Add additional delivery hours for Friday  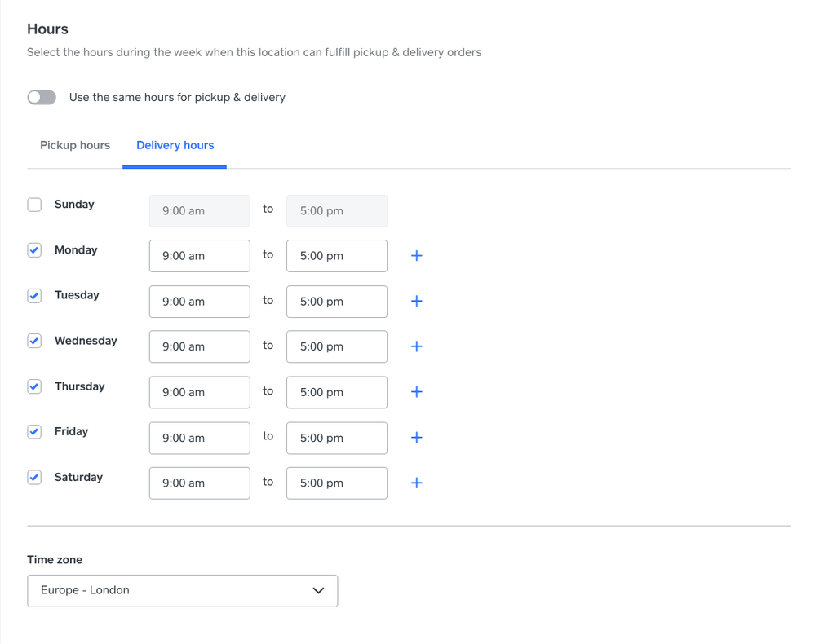416,438
